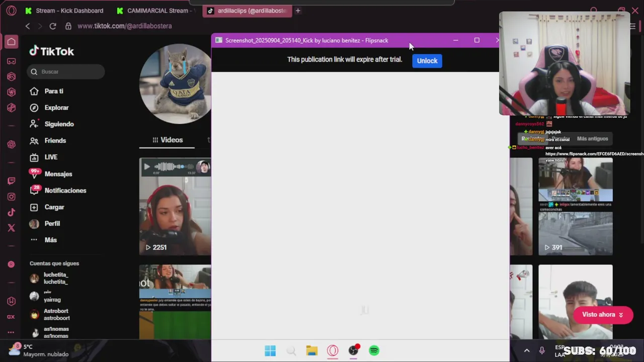
Task: Click the flipsnack.com link in chat
Action: (594, 157)
